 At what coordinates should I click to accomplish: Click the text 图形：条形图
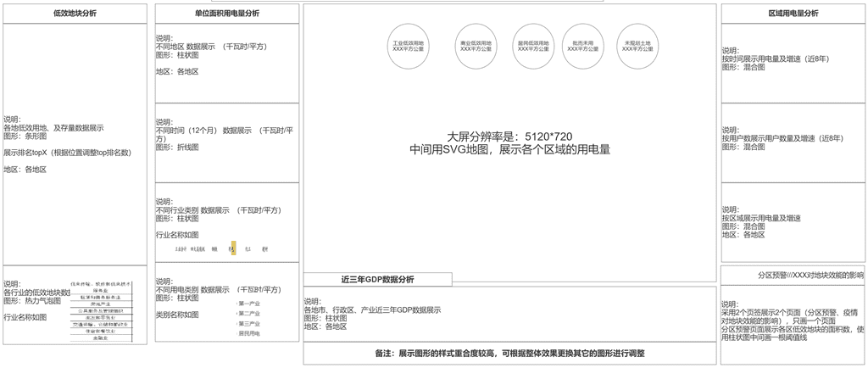[x=25, y=136]
